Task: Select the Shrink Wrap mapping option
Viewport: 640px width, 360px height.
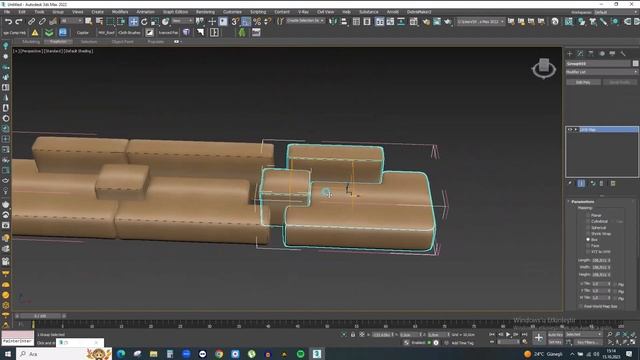Action: click(x=588, y=233)
